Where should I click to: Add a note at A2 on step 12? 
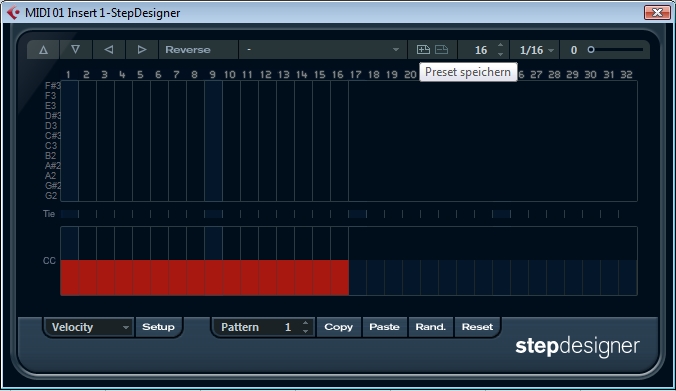(267, 176)
